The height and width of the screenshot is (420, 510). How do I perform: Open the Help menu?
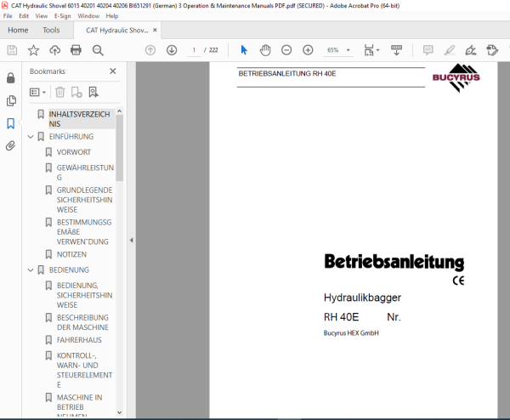pos(112,16)
